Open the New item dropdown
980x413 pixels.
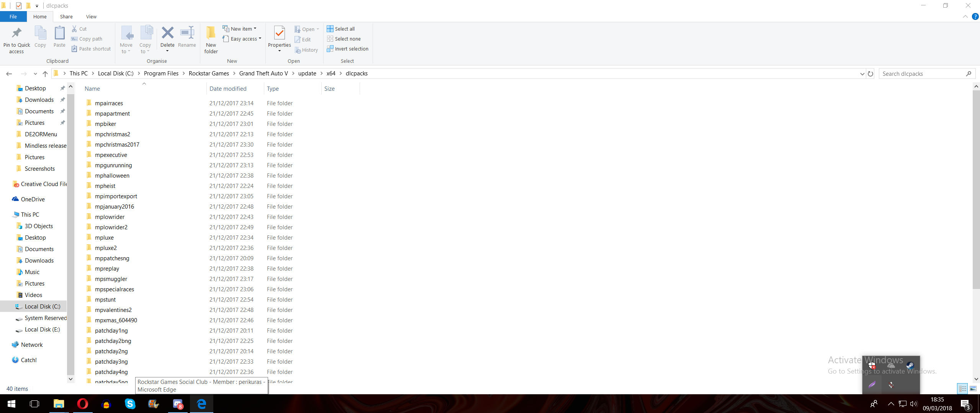coord(240,29)
